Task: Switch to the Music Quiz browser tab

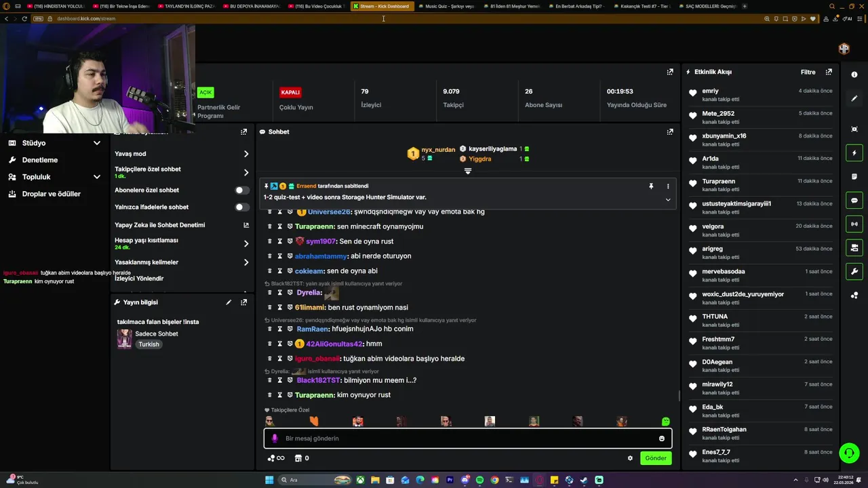Action: tap(446, 6)
